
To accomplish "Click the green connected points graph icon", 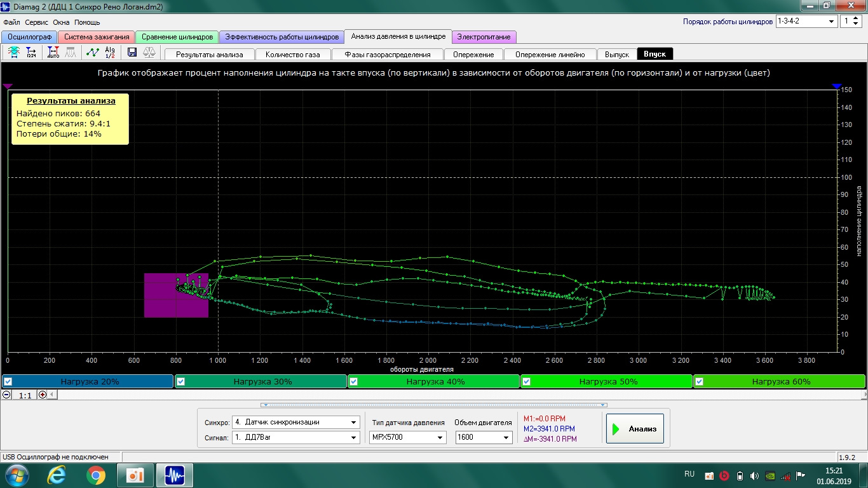I will (x=93, y=53).
